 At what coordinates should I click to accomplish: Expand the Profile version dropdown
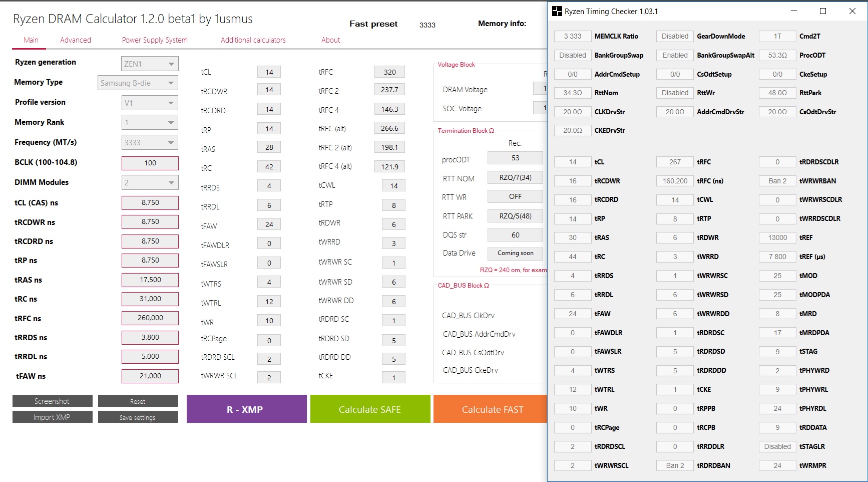coord(150,103)
